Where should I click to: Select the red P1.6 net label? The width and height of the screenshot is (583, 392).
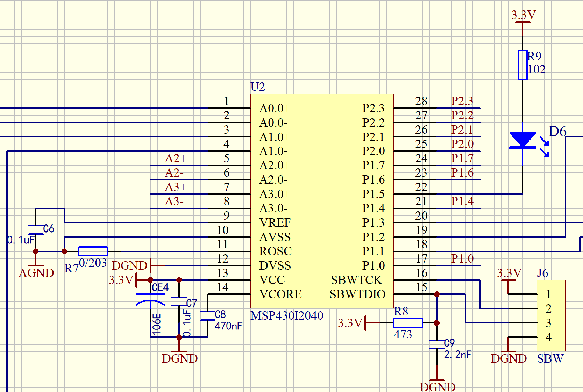point(462,172)
